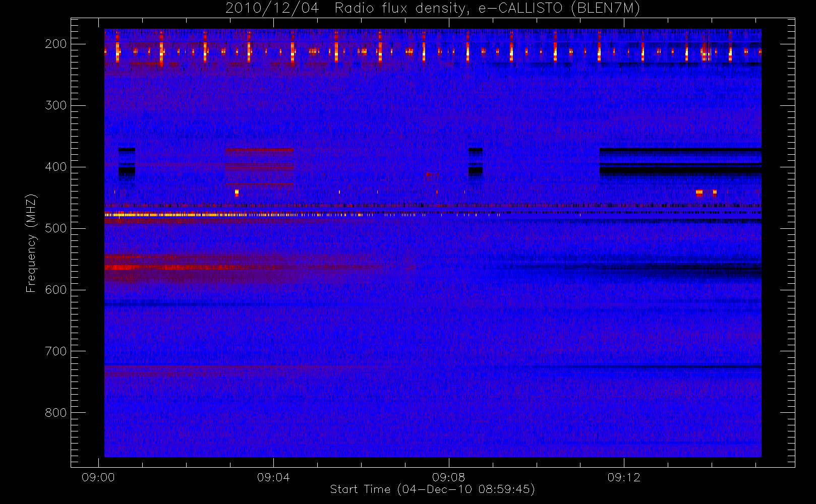
Task: Click the 600 frequency tick label
Action: point(55,290)
